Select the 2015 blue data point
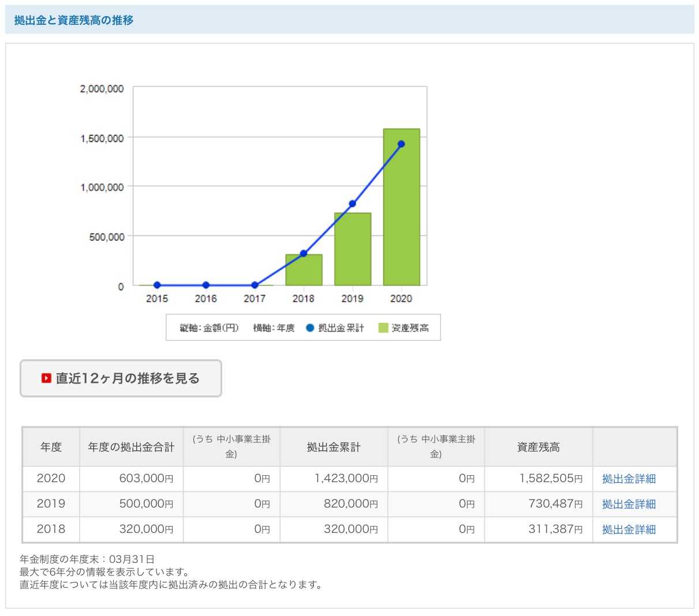 pos(157,285)
